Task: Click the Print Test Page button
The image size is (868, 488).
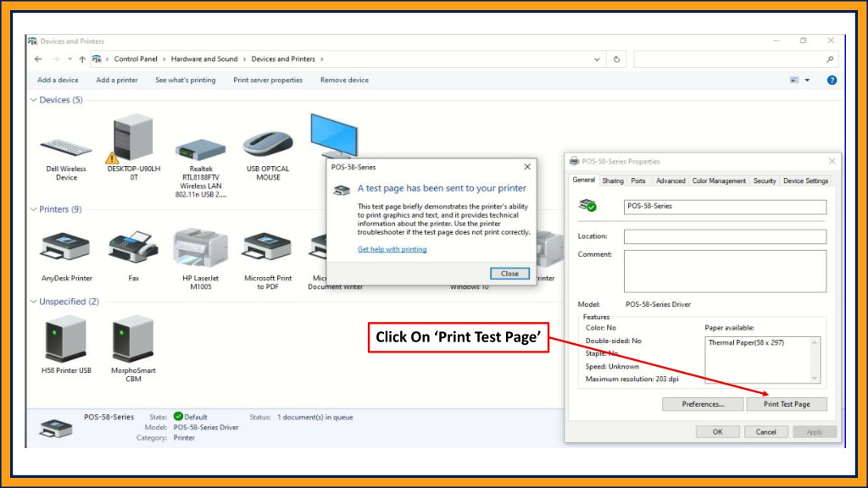Action: point(787,404)
